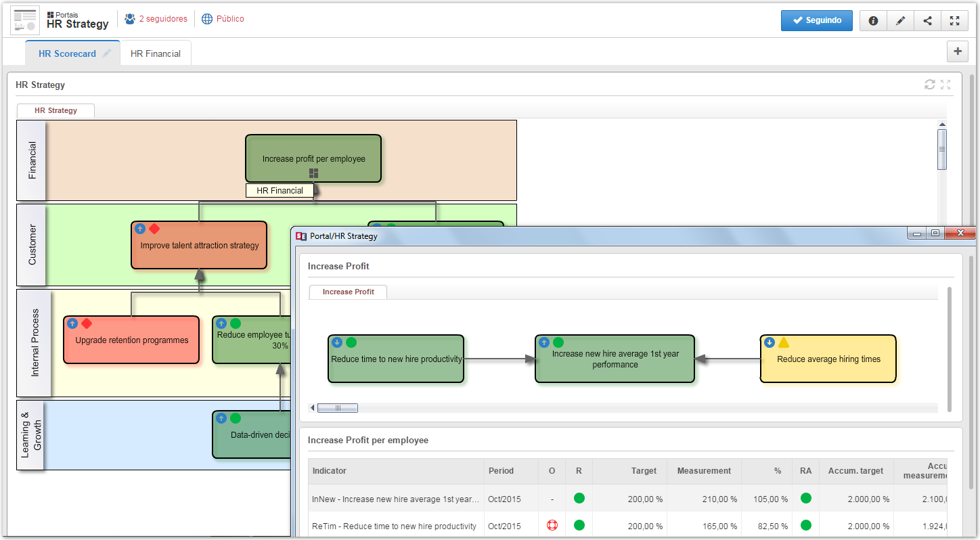Click the Público visibility link
The image size is (980, 540).
(x=230, y=19)
